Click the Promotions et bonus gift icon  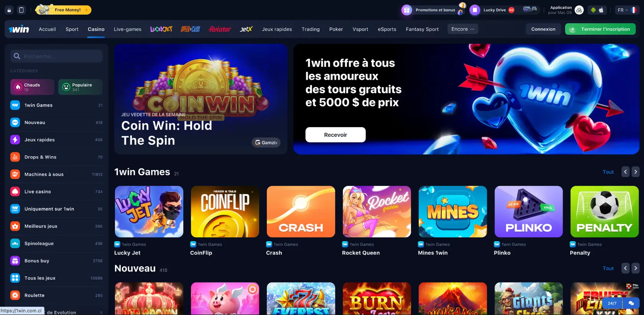point(407,10)
